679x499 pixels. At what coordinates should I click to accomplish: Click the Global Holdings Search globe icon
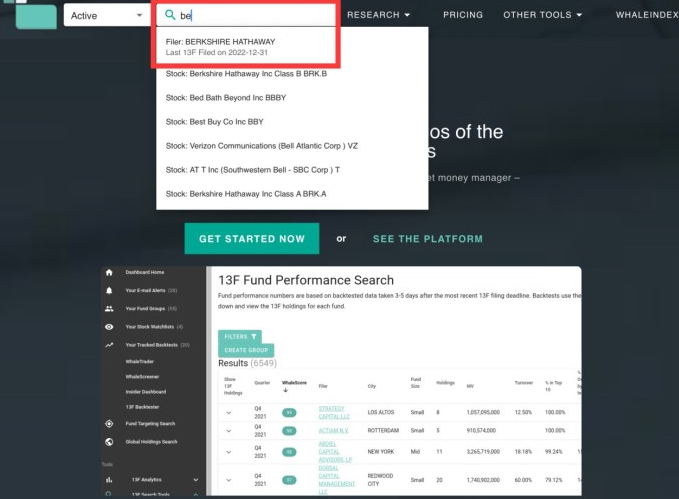point(109,442)
